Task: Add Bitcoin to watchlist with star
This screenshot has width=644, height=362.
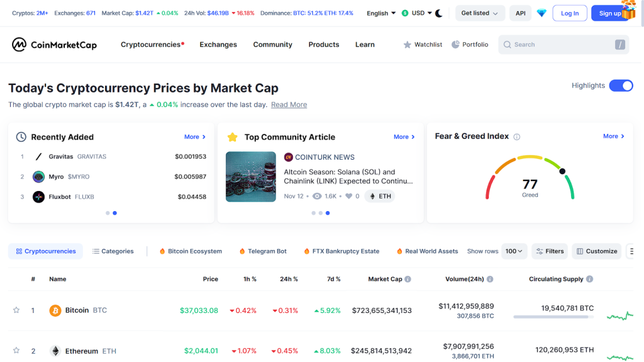Action: (16, 310)
